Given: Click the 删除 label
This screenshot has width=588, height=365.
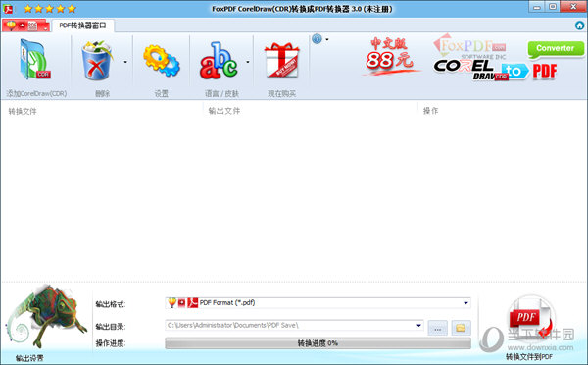Looking at the screenshot, I should coord(102,93).
